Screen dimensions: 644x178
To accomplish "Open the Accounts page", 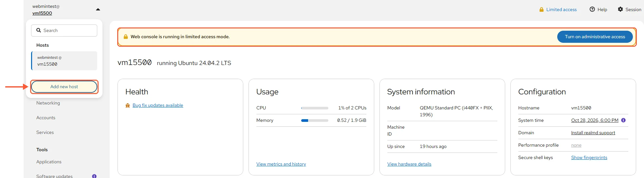I will pos(46,118).
